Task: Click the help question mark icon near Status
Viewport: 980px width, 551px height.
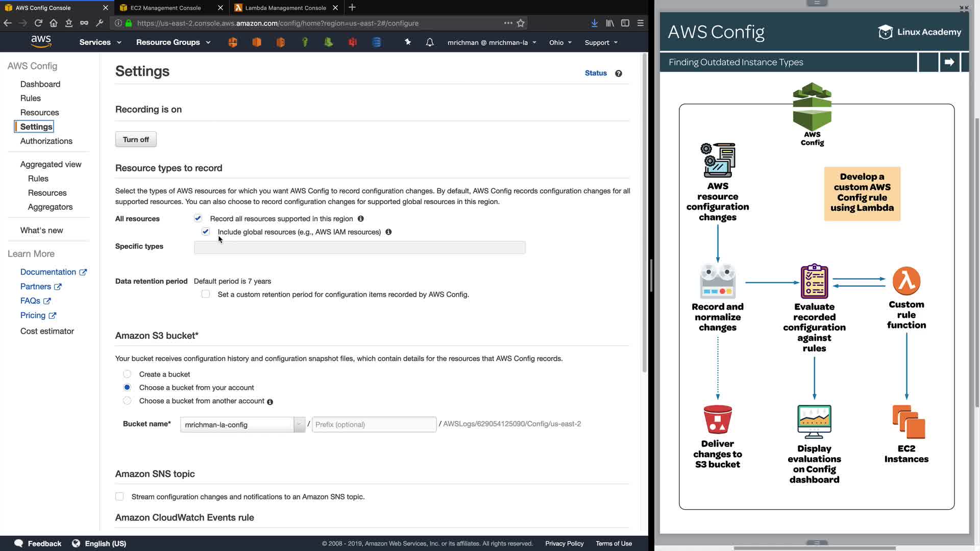Action: tap(619, 73)
